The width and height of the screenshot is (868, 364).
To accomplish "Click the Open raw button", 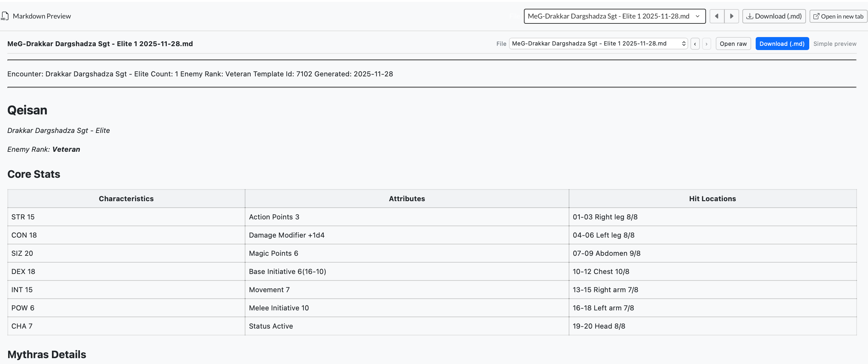I will click(733, 44).
